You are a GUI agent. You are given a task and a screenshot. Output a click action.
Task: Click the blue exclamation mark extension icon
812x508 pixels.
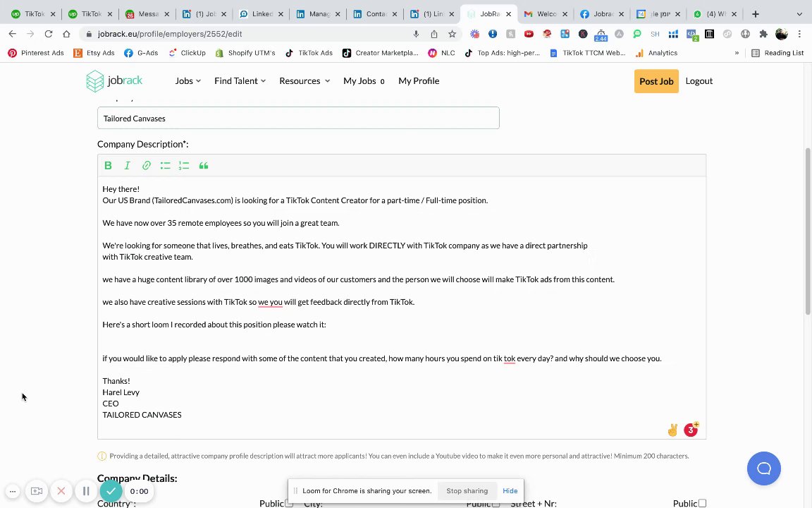[493, 34]
